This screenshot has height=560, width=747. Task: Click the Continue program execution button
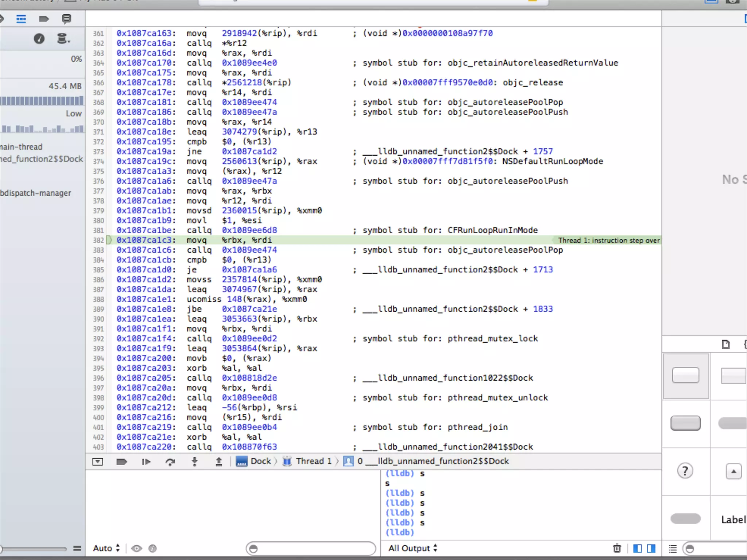coord(146,462)
